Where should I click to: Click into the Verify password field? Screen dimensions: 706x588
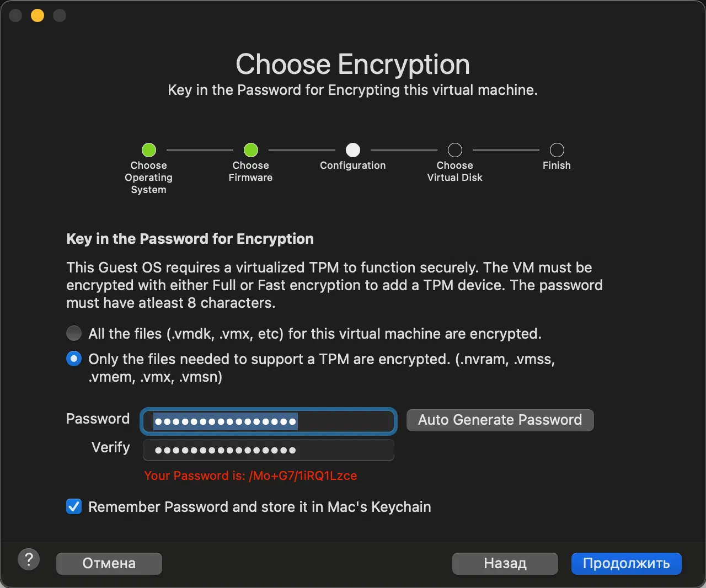pyautogui.click(x=268, y=450)
